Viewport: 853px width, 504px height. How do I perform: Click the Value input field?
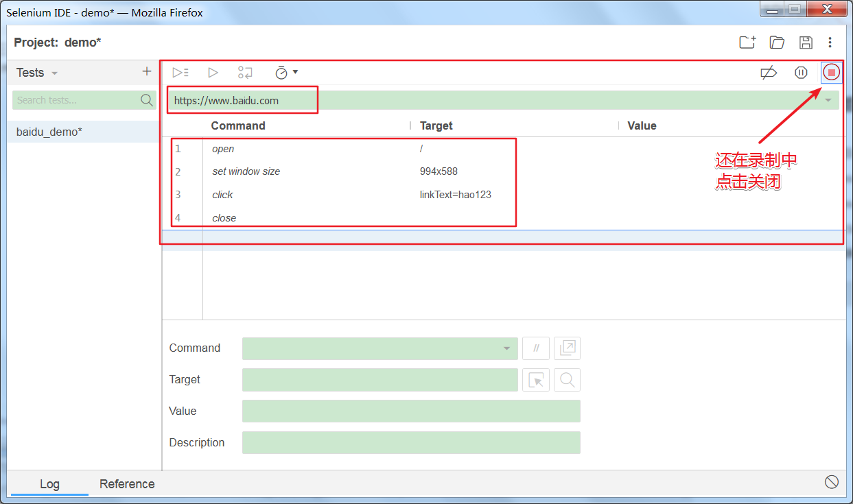(411, 411)
